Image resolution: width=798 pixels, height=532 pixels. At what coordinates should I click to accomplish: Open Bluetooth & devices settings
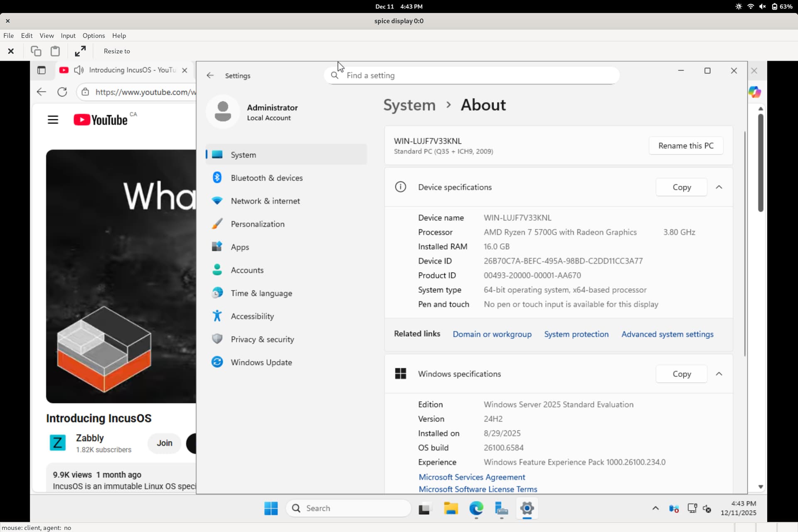pyautogui.click(x=266, y=178)
